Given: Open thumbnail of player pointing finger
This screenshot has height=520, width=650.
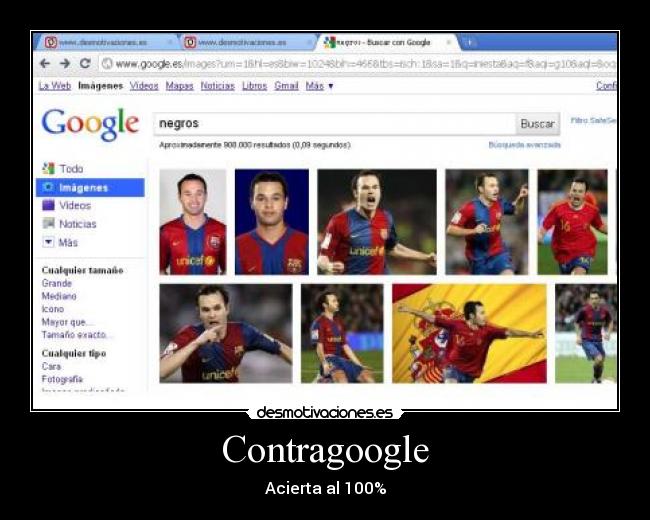Looking at the screenshot, I should [x=226, y=333].
